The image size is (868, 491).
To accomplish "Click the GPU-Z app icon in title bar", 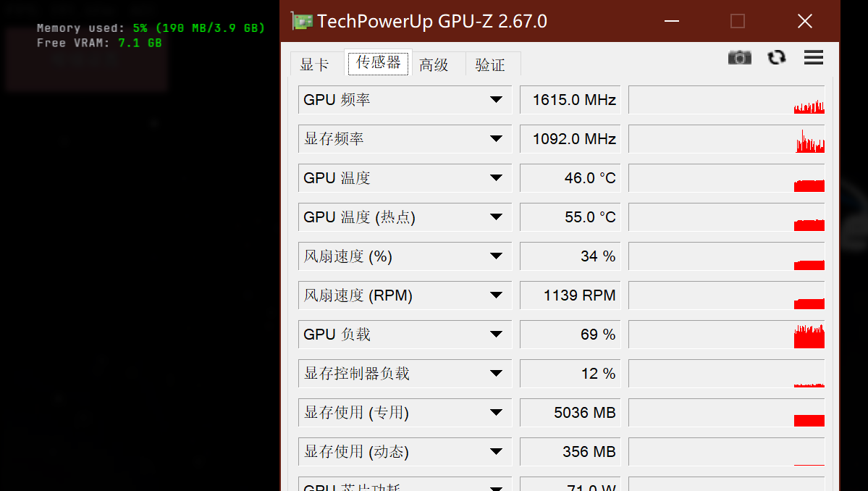I will [302, 21].
